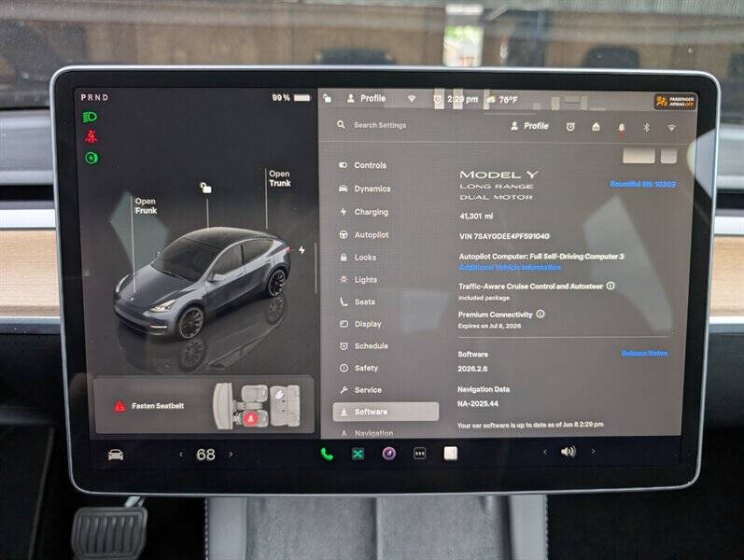Image resolution: width=744 pixels, height=560 pixels.
Task: Tap the software version 2026.2.6
Action: [472, 369]
